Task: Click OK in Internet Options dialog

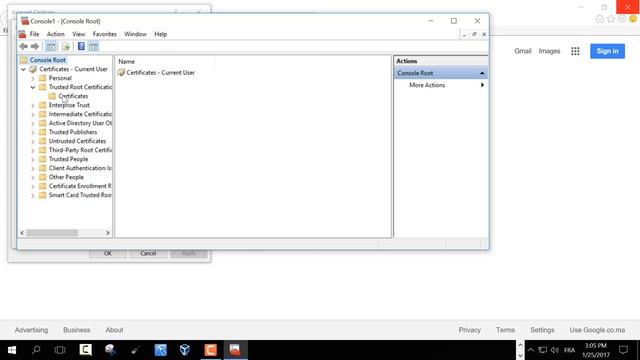Action: pos(108,253)
